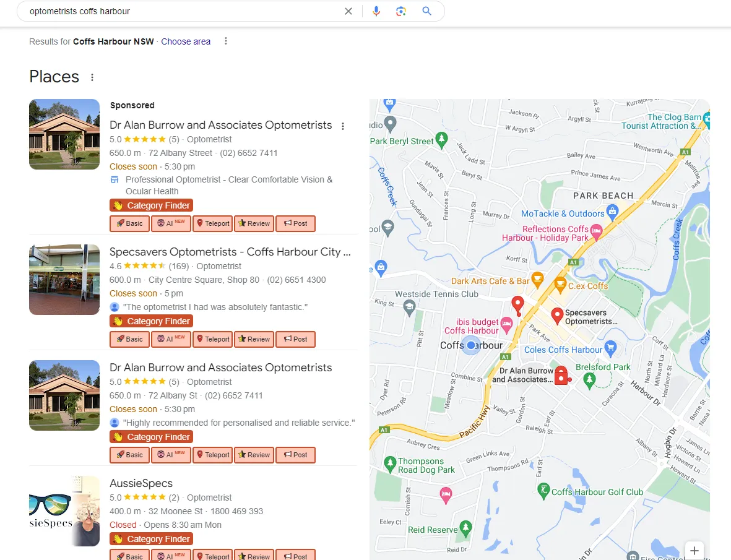731x560 pixels.
Task: Click Specsavers review quote about fantastic optometrist
Action: pyautogui.click(x=215, y=307)
